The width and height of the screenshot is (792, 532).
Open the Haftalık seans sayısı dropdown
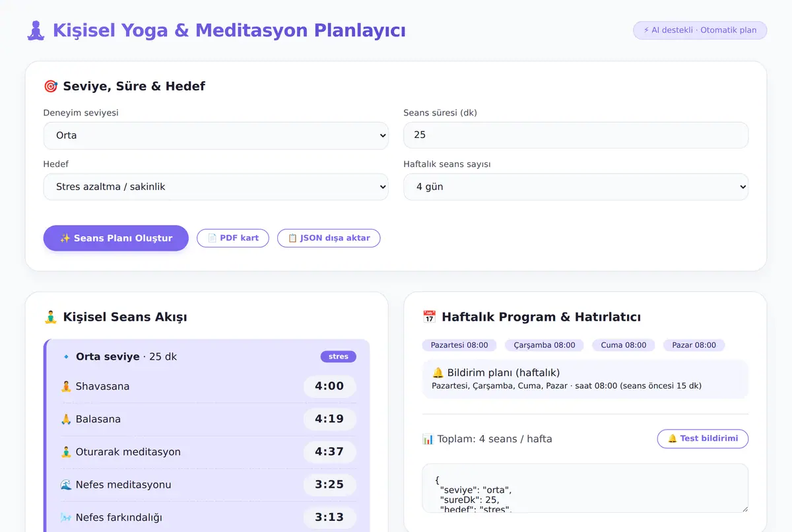pyautogui.click(x=576, y=187)
